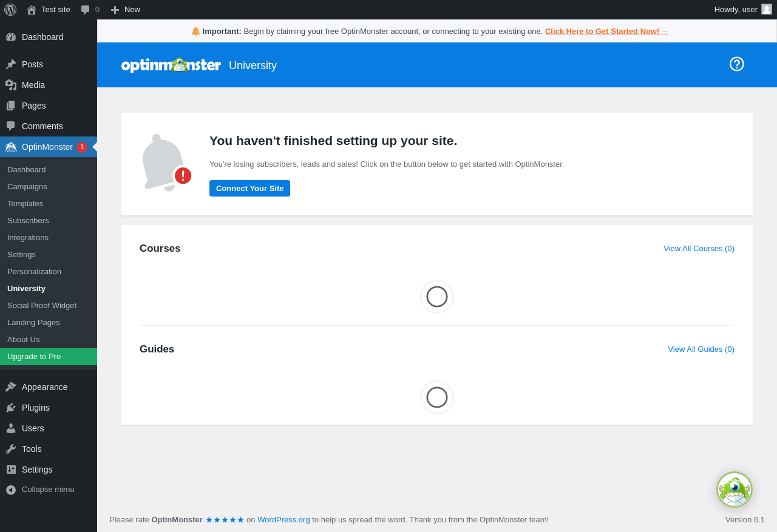
Task: Click Version 6.1 footer text
Action: (x=745, y=519)
